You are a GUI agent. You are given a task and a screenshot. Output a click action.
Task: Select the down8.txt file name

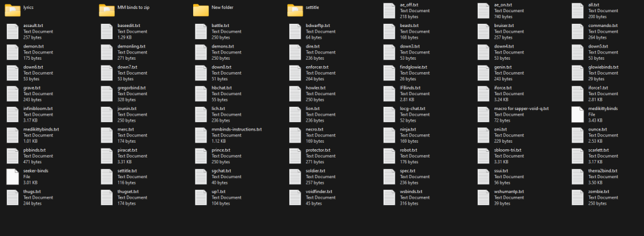(222, 67)
